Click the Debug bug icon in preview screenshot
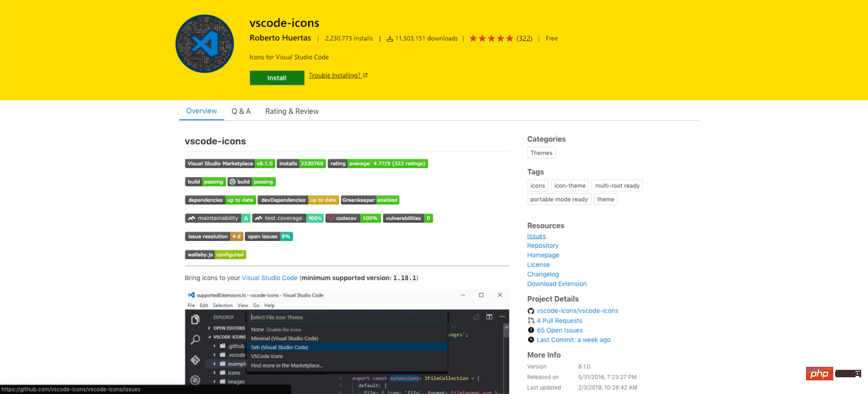868x394 pixels. point(195,380)
